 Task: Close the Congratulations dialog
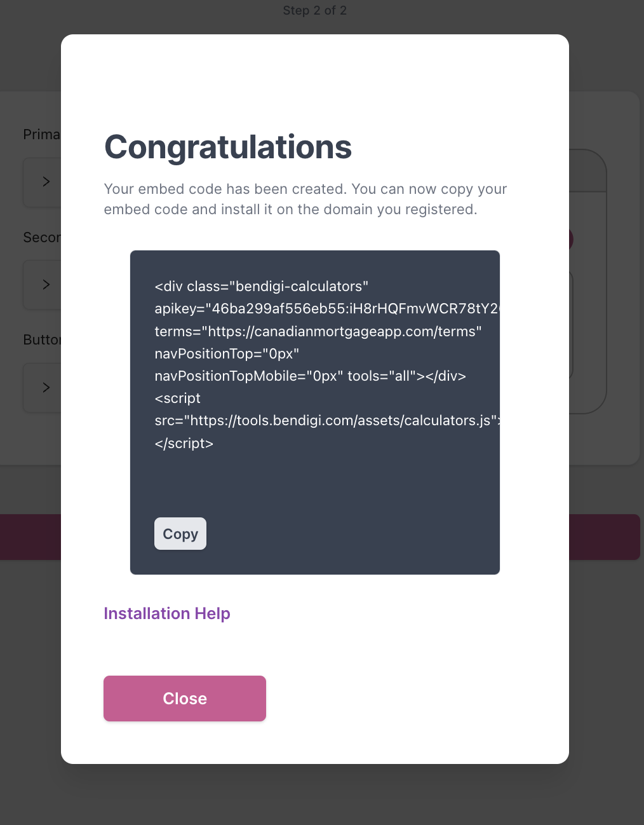point(185,699)
